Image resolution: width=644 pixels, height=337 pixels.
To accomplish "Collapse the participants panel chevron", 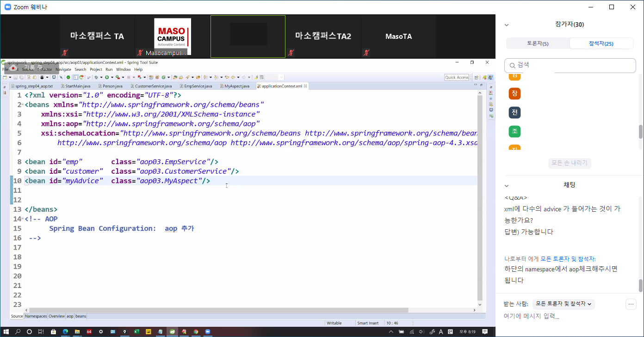I will 507,25.
